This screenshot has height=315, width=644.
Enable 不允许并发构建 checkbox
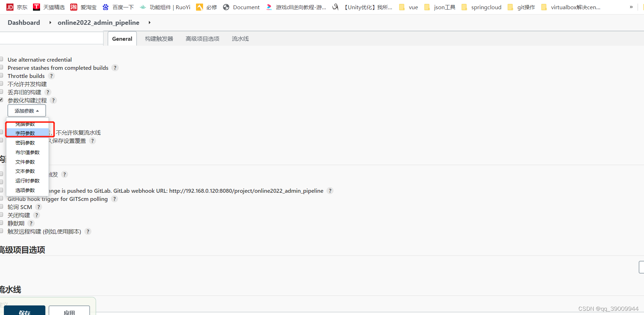click(1, 84)
